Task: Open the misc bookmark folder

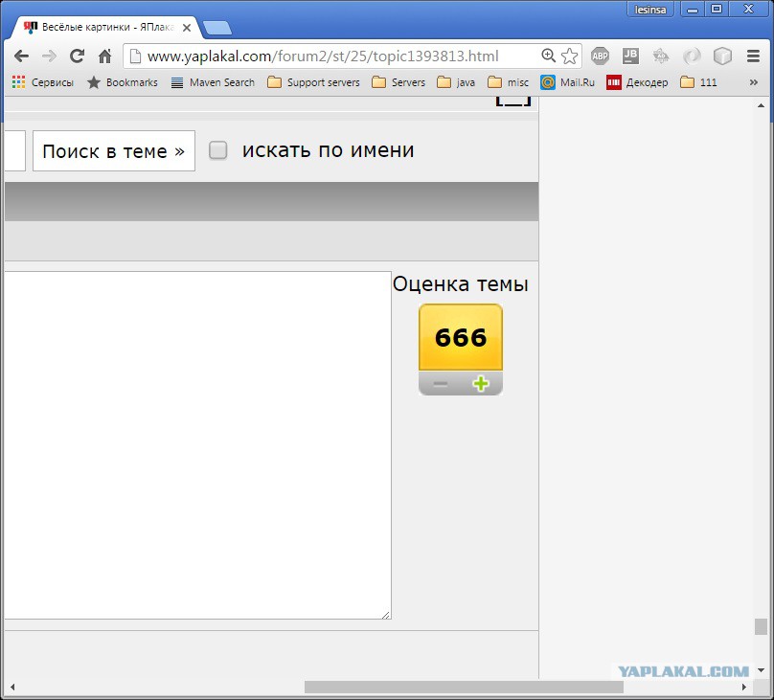Action: pyautogui.click(x=508, y=82)
